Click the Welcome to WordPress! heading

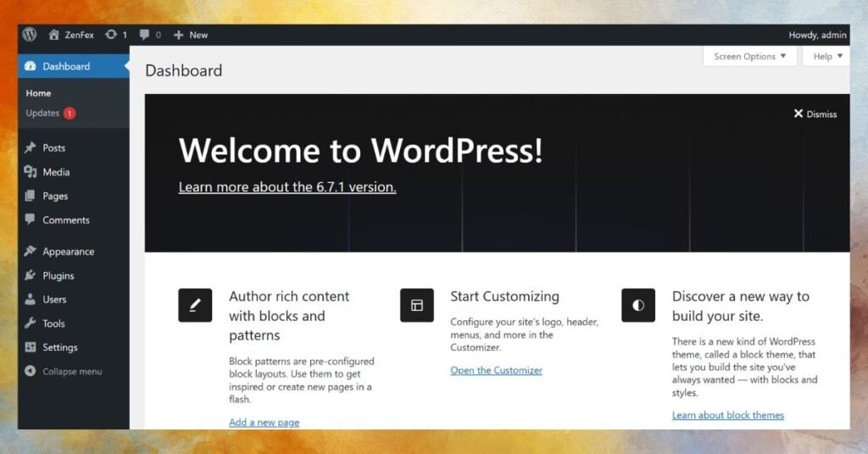[x=360, y=151]
